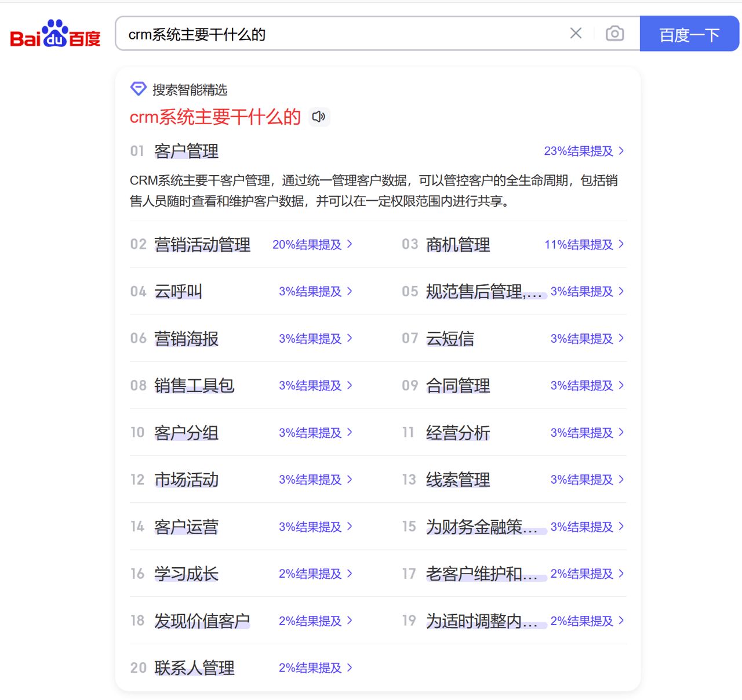Open the 发现价值客户 topic
Screen dimensions: 742x700
pyautogui.click(x=202, y=621)
